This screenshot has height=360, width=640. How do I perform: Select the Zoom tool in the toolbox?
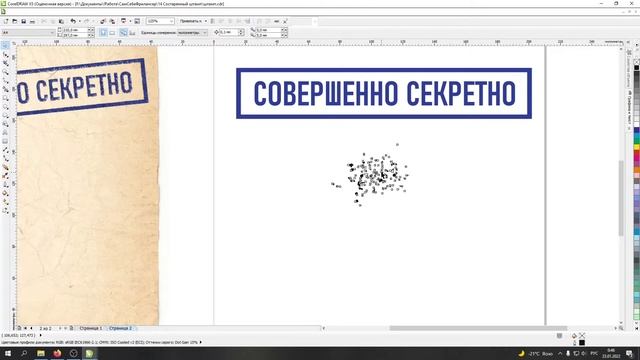click(x=6, y=72)
